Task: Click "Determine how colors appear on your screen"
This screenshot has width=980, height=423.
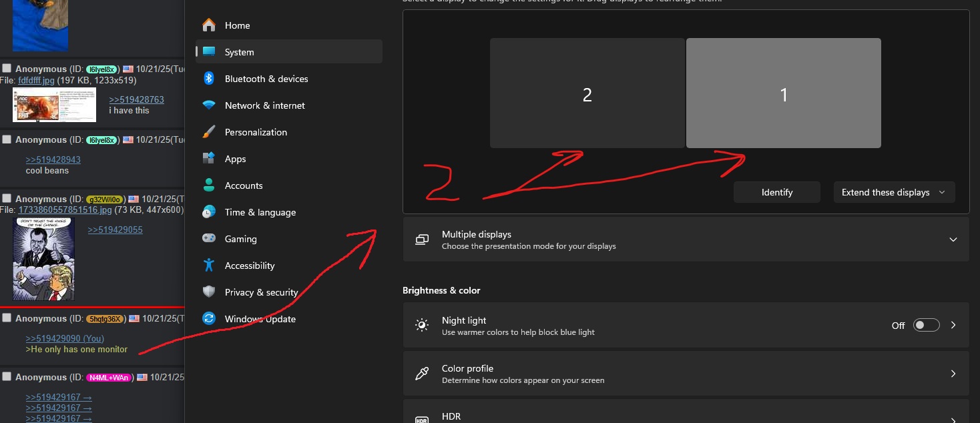Action: point(523,380)
